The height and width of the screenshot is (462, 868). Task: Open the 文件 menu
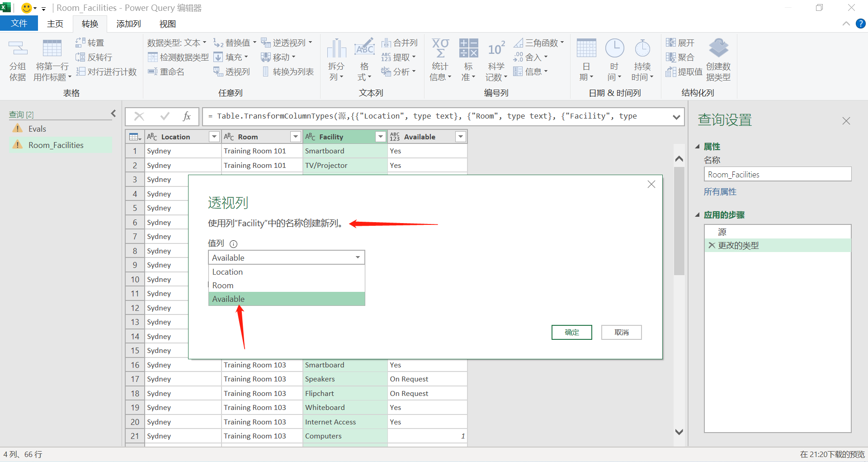coord(19,23)
